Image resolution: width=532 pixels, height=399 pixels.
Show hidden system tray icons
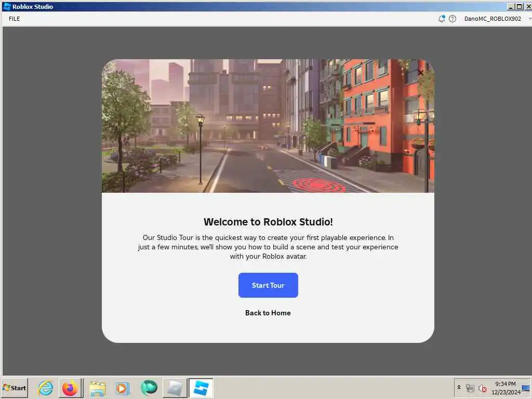[x=459, y=388]
